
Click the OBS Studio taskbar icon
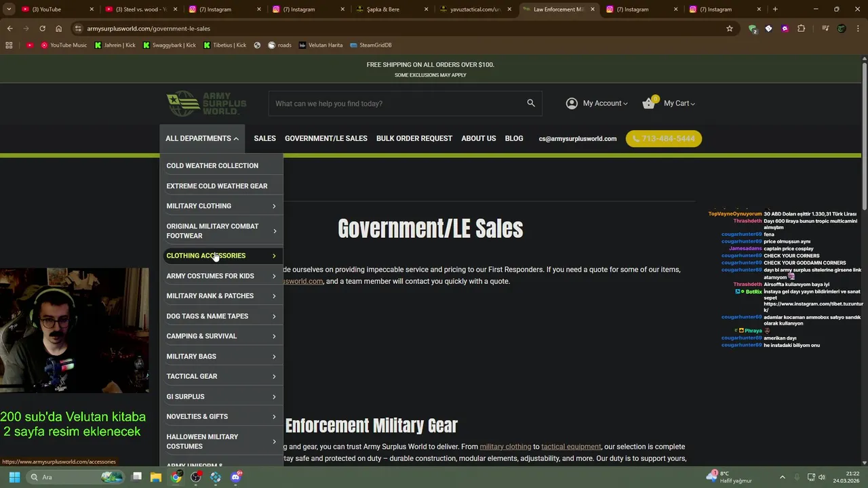196,477
